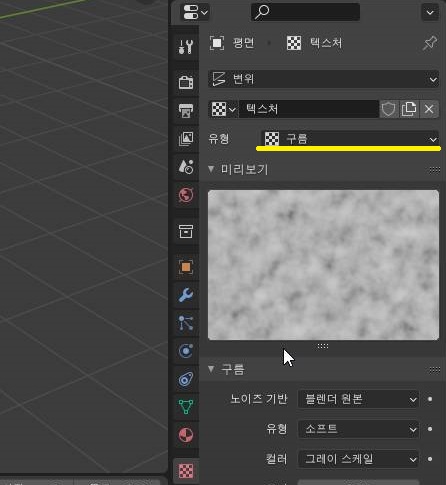446x485 pixels.
Task: Click the 미리보기 panel drag grip
Action: 434,170
